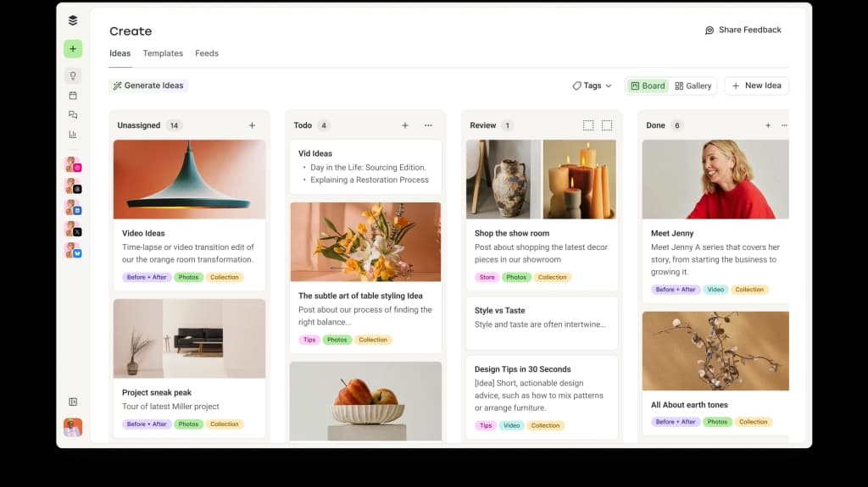The width and height of the screenshot is (868, 487).
Task: Open the lightbulb ideas icon in sidebar
Action: click(73, 76)
